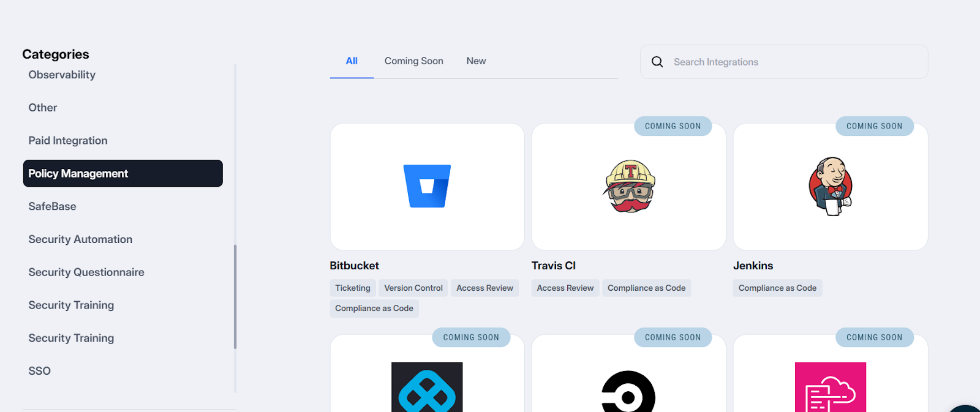
Task: Select the Observability category
Action: pyautogui.click(x=62, y=75)
